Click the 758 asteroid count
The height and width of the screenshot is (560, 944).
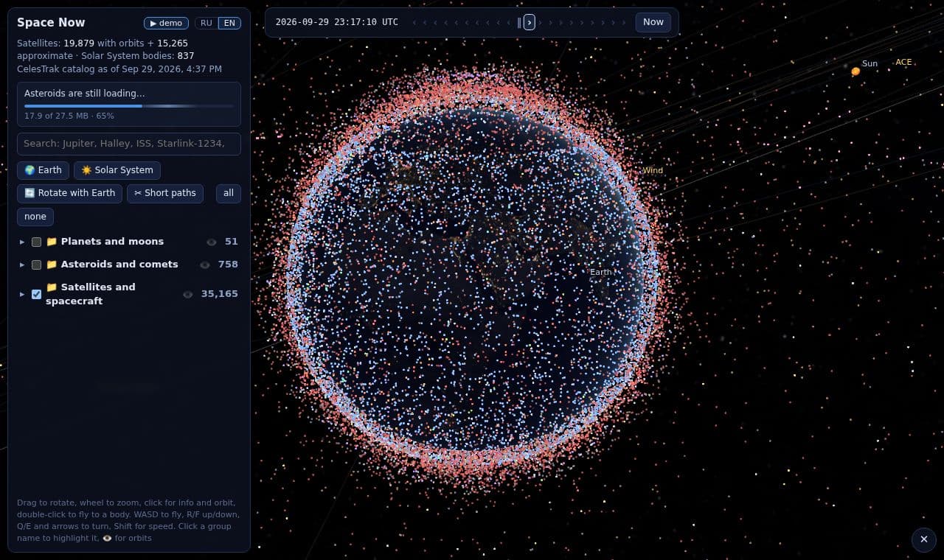[x=229, y=265]
